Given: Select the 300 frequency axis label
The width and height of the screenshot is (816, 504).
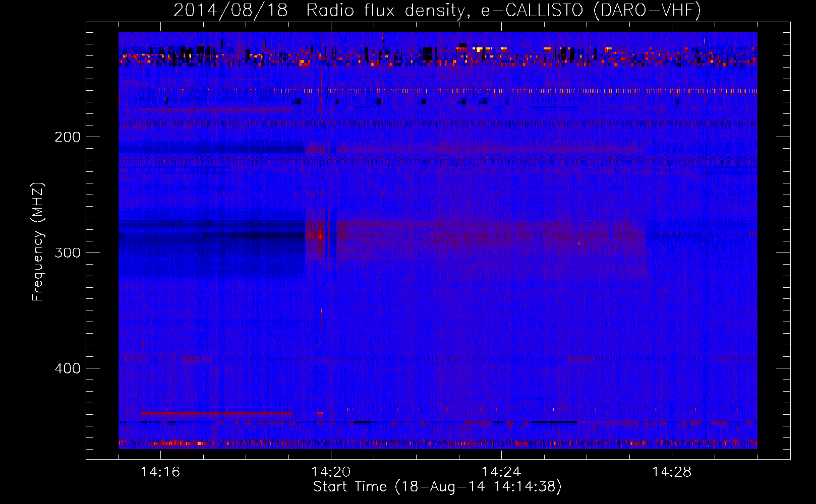Looking at the screenshot, I should coord(68,253).
